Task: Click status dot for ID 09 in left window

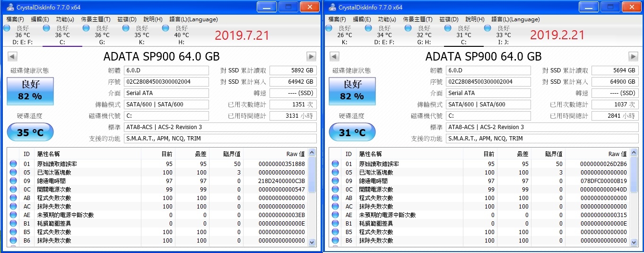Action: [x=14, y=181]
